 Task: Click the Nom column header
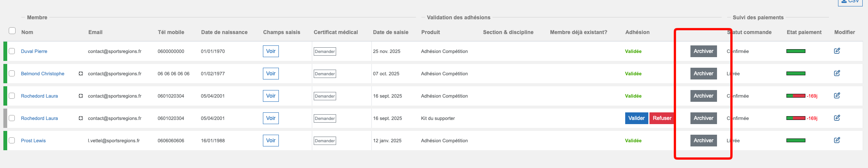click(x=27, y=32)
